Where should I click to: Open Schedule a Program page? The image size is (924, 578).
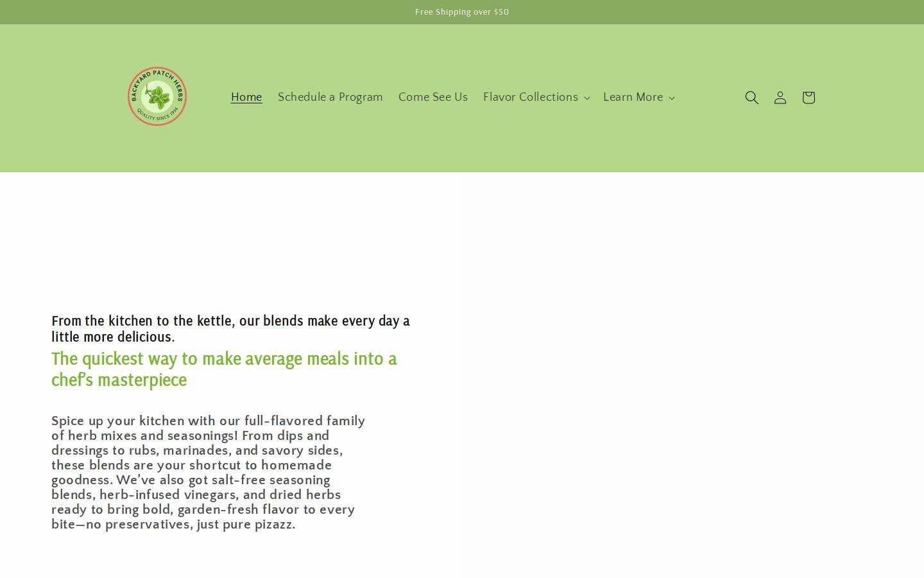pos(330,98)
